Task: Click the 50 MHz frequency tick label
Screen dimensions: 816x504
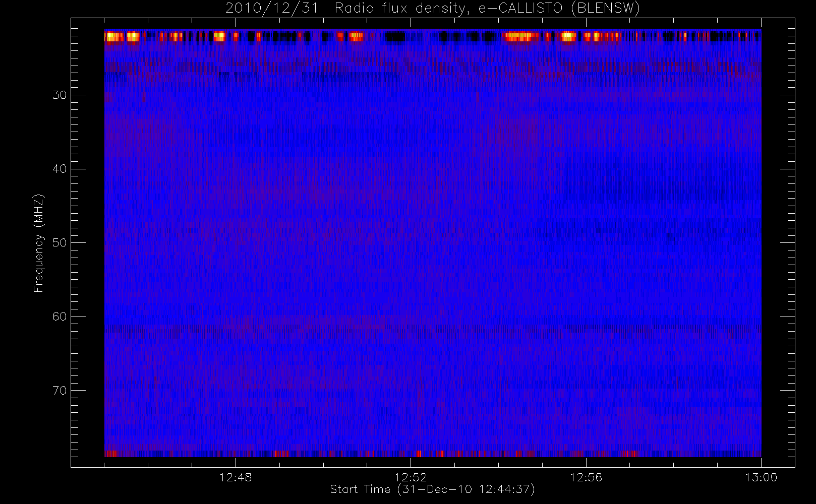Action: [60, 242]
